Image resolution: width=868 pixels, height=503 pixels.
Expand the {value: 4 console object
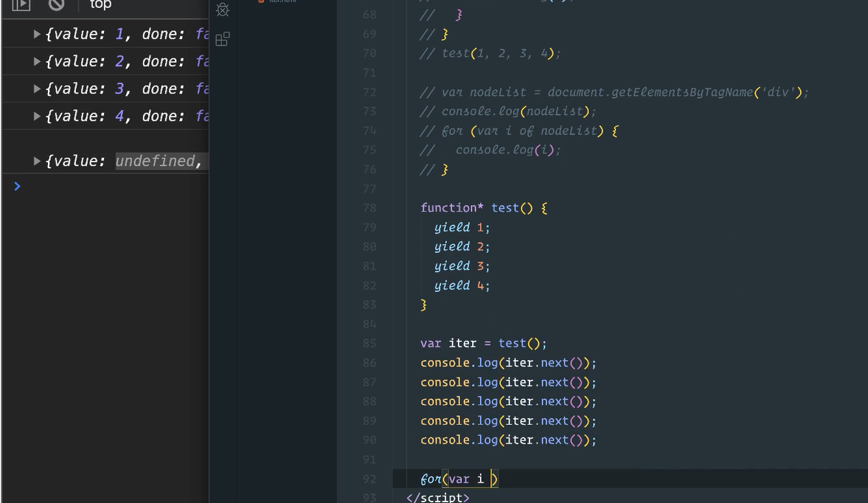click(x=37, y=117)
